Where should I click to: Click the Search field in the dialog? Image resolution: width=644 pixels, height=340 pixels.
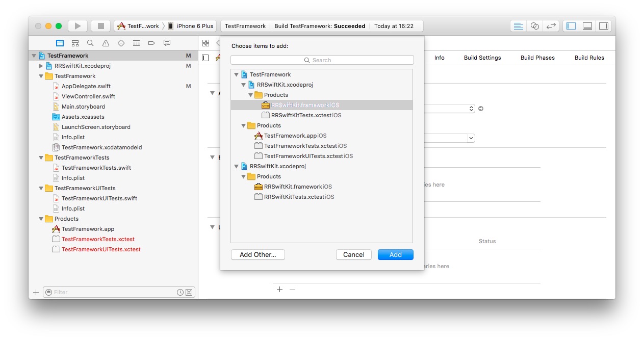[x=322, y=60]
